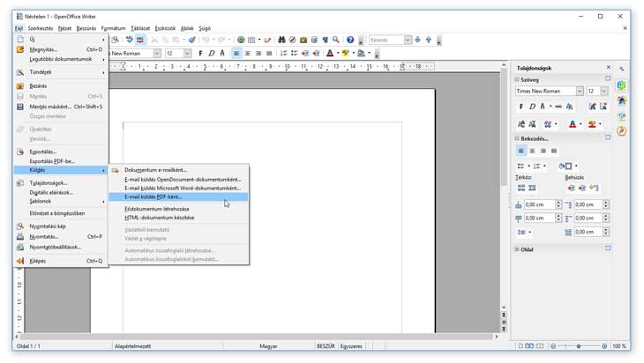Image resolution: width=644 pixels, height=363 pixels.
Task: Click 100 % zoom level in status bar
Action: tap(619, 346)
